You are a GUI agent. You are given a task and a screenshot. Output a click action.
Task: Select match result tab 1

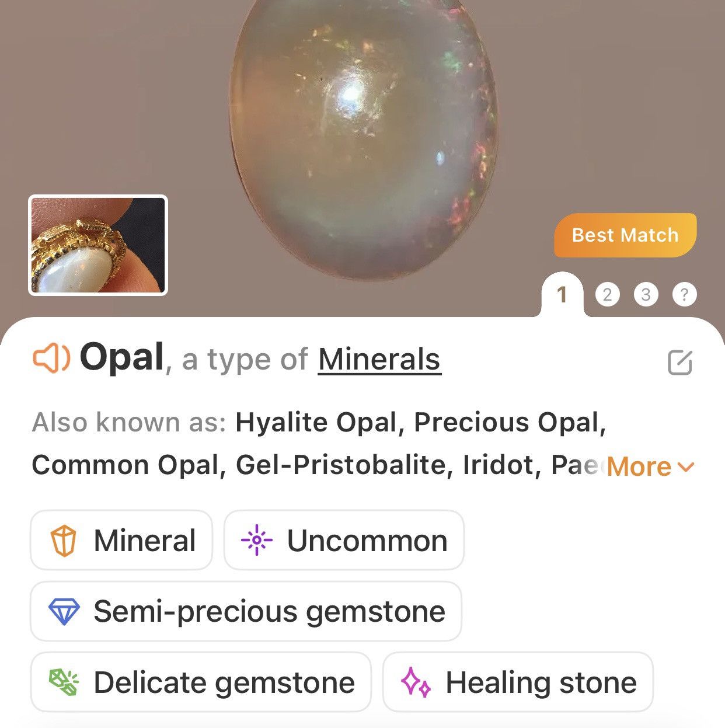[562, 295]
